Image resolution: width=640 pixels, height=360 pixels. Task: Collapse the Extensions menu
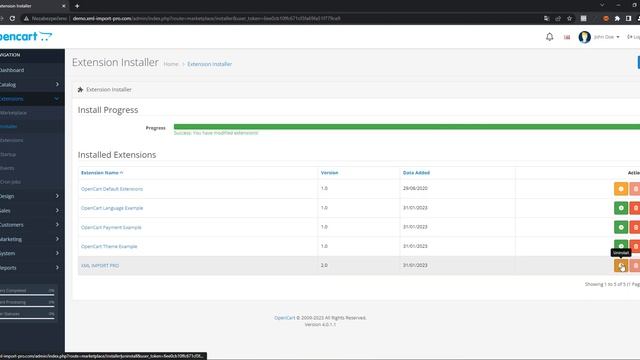point(31,99)
